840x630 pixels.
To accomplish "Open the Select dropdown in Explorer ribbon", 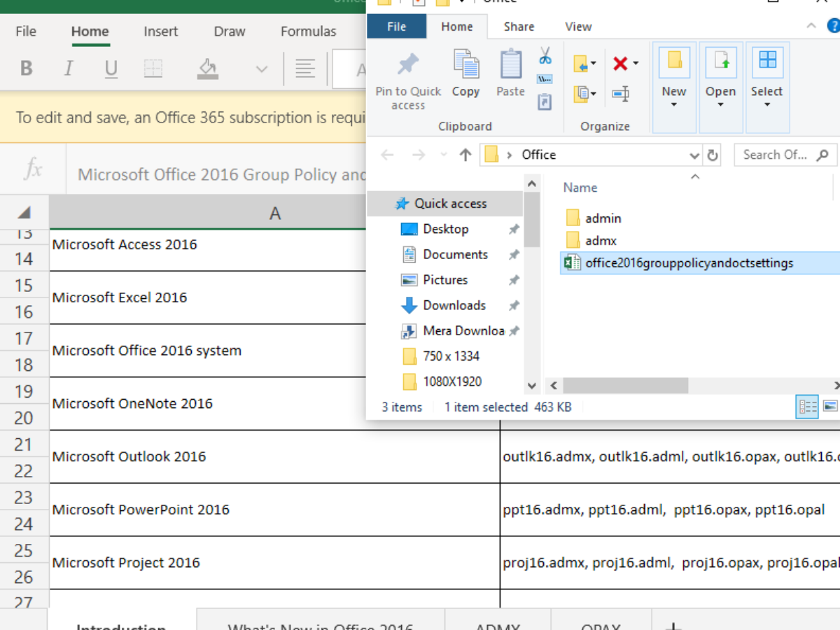I will [767, 87].
